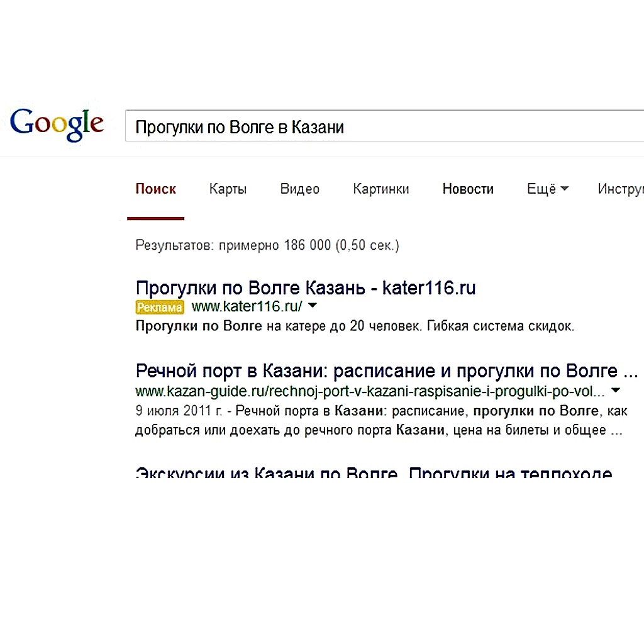Select the Поиск tab

coord(156,189)
